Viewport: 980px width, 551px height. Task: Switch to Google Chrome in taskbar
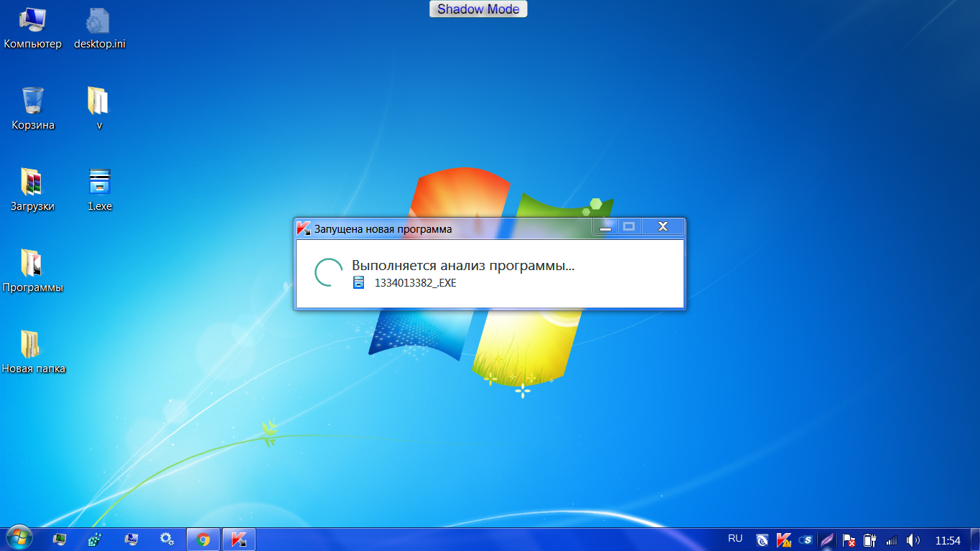point(203,539)
